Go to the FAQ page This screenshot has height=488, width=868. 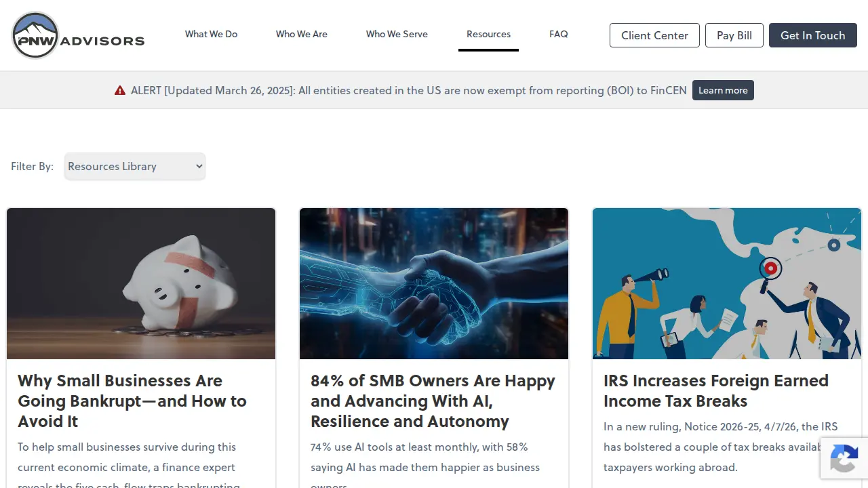coord(559,34)
